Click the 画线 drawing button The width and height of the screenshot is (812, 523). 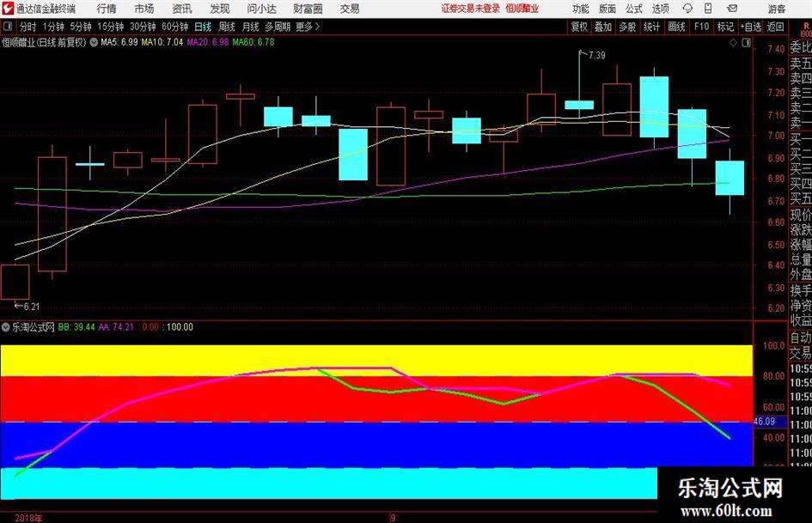coord(676,27)
